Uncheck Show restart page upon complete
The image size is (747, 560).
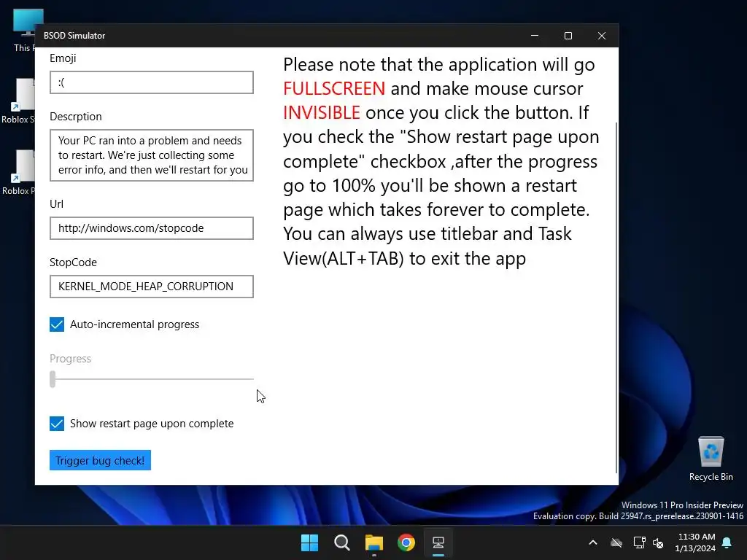[x=57, y=424]
